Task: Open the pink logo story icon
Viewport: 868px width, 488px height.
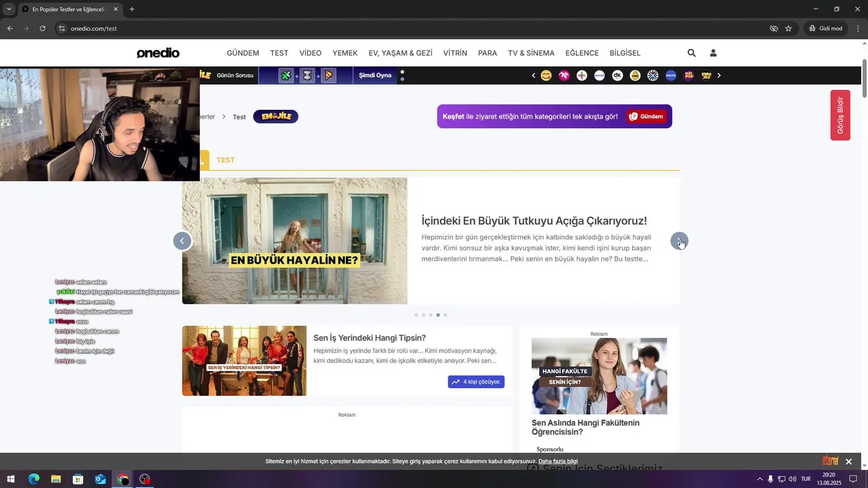Action: tap(564, 75)
